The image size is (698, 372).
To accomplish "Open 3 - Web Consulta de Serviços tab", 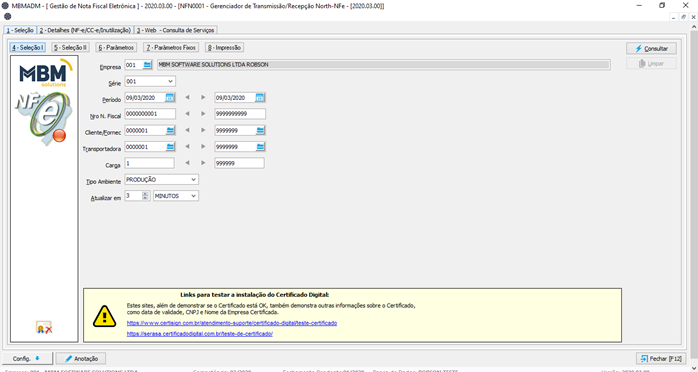I will [175, 30].
